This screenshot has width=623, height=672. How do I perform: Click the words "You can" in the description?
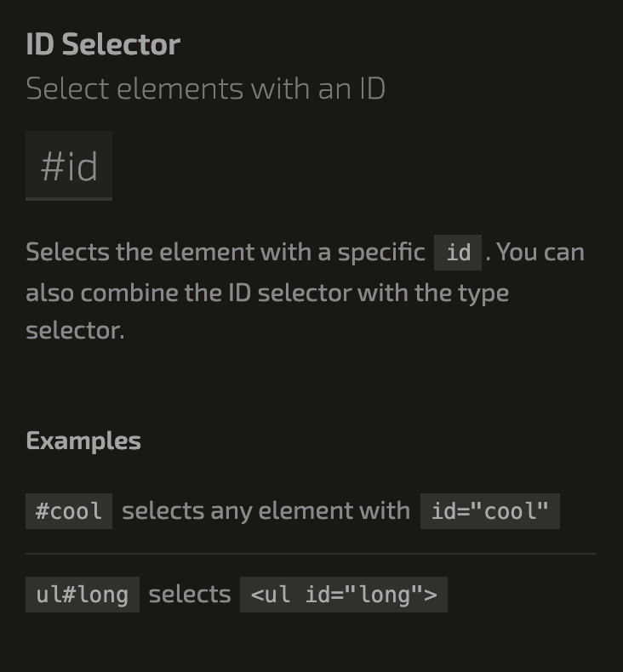(540, 253)
